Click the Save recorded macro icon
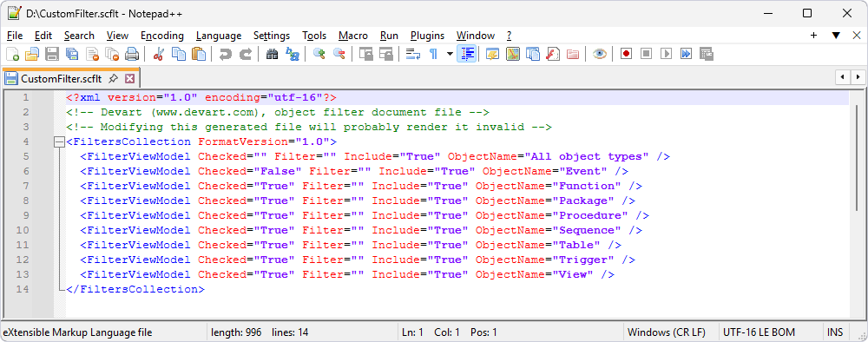 click(706, 54)
